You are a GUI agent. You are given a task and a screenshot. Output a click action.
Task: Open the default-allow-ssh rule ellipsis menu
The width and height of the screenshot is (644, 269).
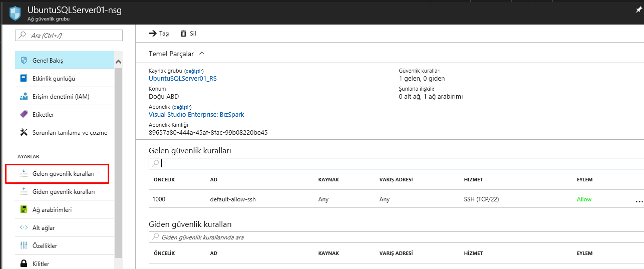(x=638, y=200)
